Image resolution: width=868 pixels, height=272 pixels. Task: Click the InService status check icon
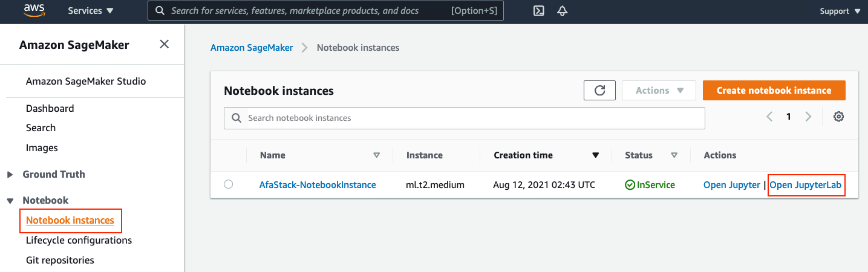(x=630, y=185)
